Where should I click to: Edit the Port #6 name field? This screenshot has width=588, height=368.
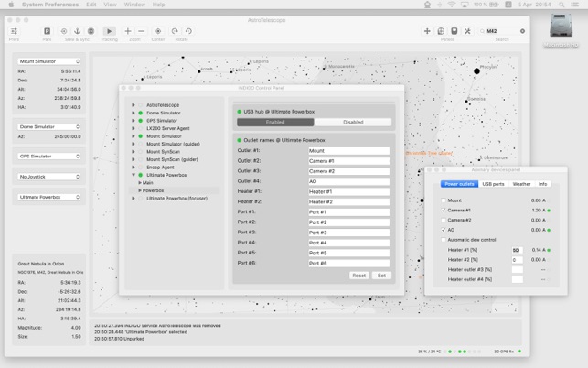[348, 264]
